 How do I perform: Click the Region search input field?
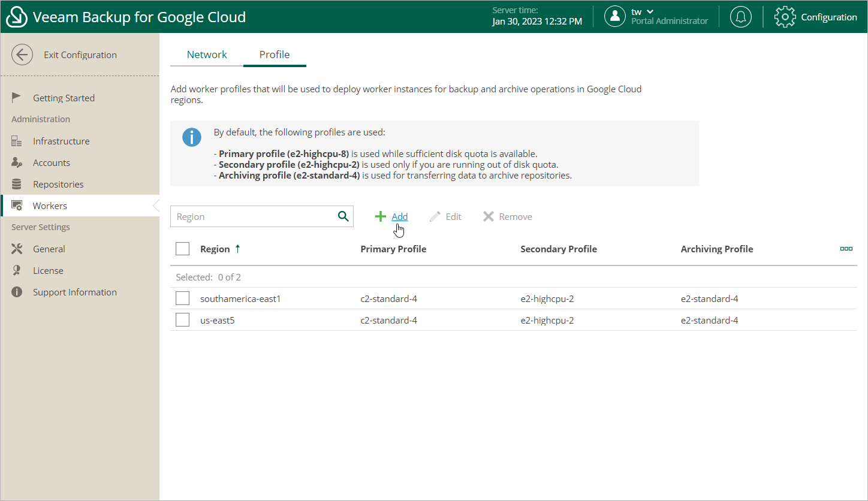point(254,216)
